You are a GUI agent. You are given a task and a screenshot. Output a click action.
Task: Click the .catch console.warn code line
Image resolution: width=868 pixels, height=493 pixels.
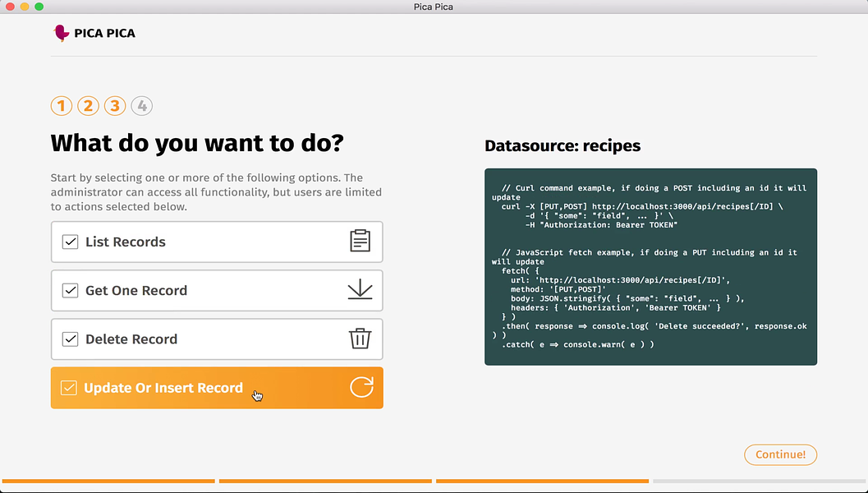[x=578, y=344]
